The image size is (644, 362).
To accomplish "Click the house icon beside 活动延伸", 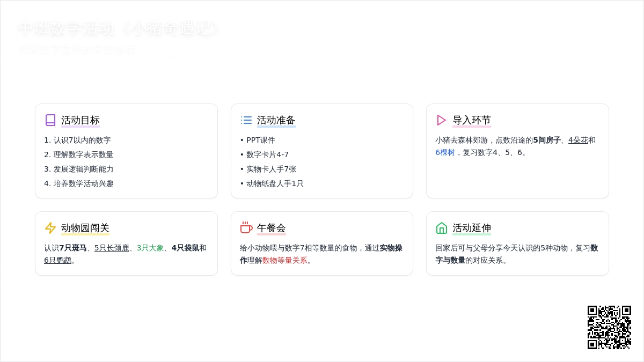I will [442, 228].
